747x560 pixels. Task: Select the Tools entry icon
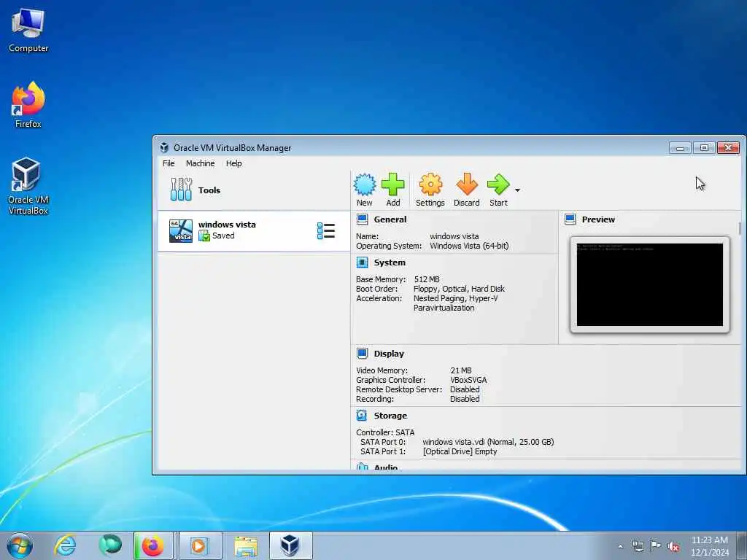pos(181,190)
